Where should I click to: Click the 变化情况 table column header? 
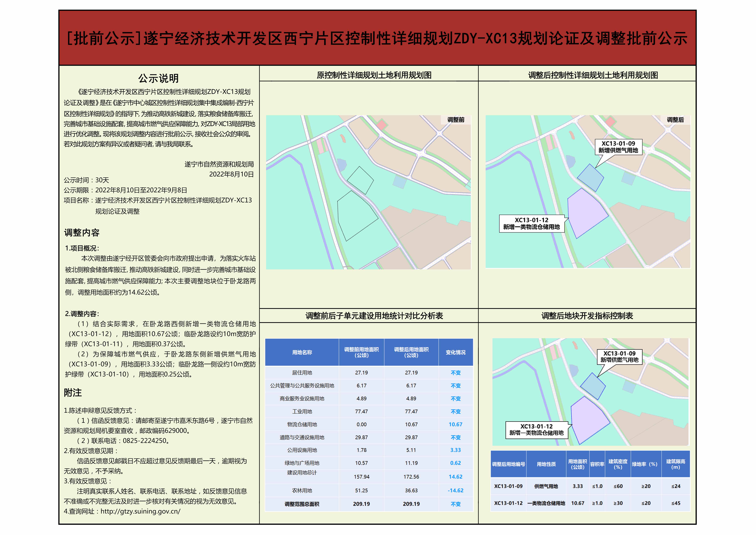coord(455,352)
